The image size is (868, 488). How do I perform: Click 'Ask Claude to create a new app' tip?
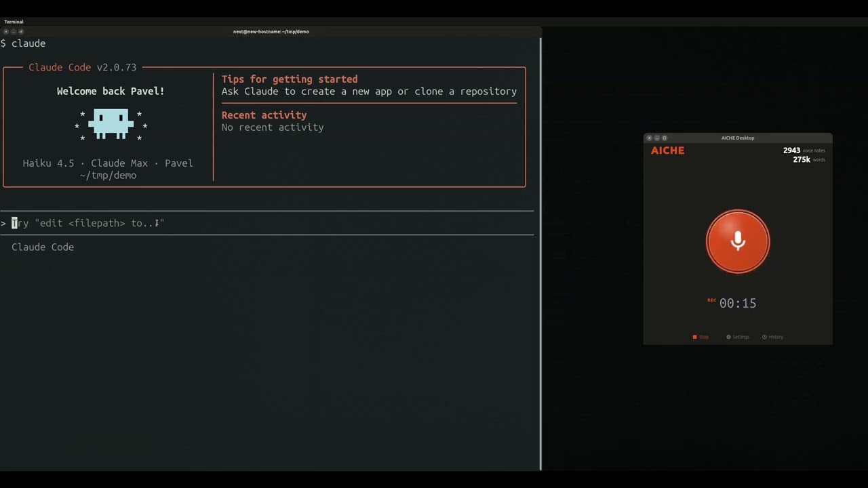(x=369, y=91)
